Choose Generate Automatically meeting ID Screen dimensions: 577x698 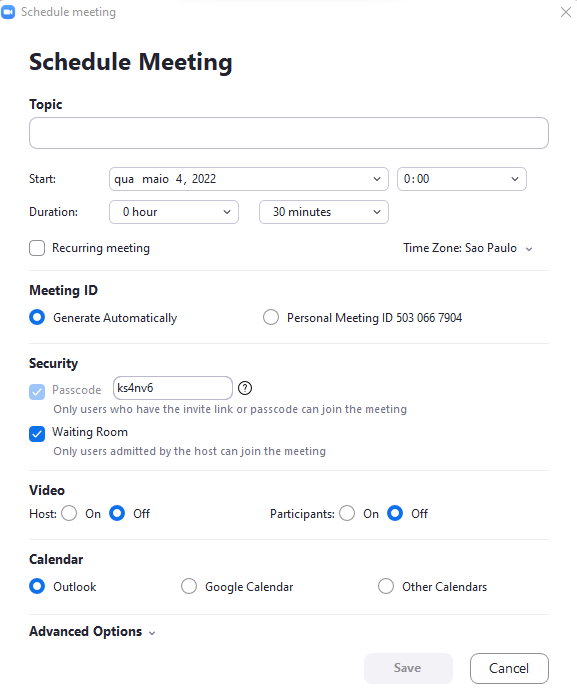coord(37,317)
